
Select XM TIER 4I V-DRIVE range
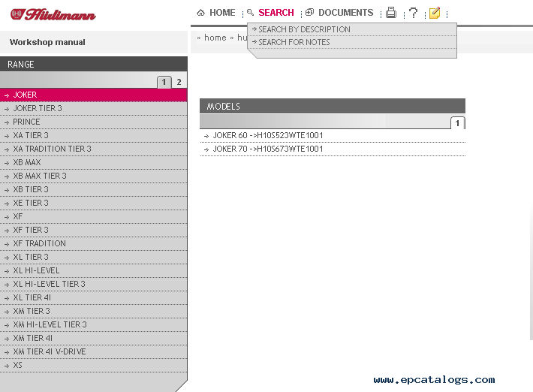point(94,352)
